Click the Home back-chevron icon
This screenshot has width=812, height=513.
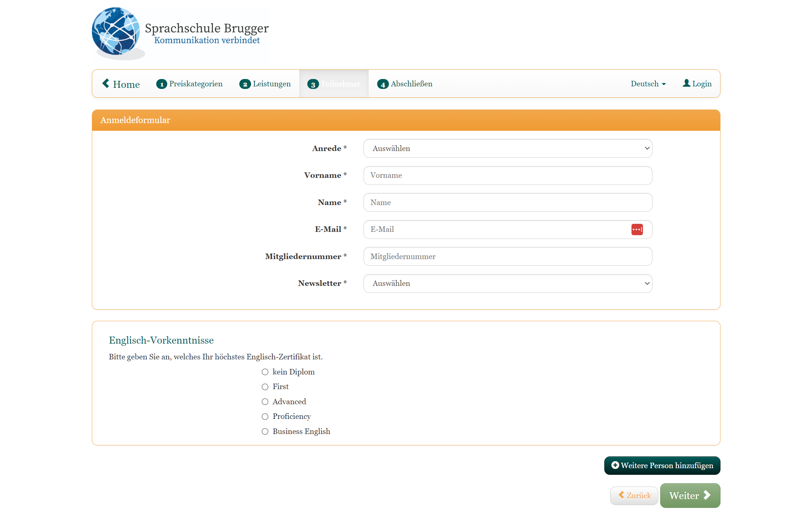coord(106,83)
